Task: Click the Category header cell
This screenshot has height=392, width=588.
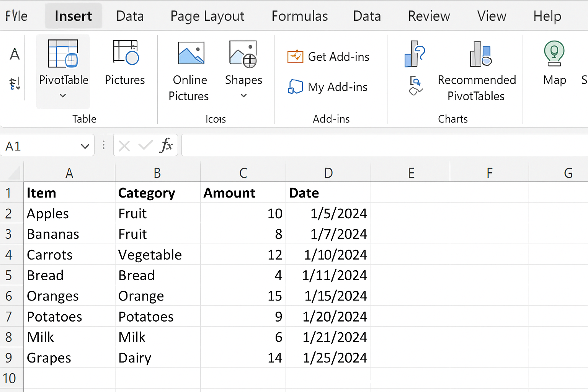Action: (x=158, y=193)
